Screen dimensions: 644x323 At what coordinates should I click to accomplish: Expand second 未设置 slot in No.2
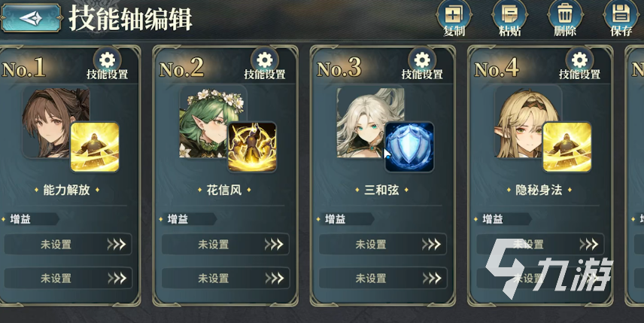[x=225, y=279]
